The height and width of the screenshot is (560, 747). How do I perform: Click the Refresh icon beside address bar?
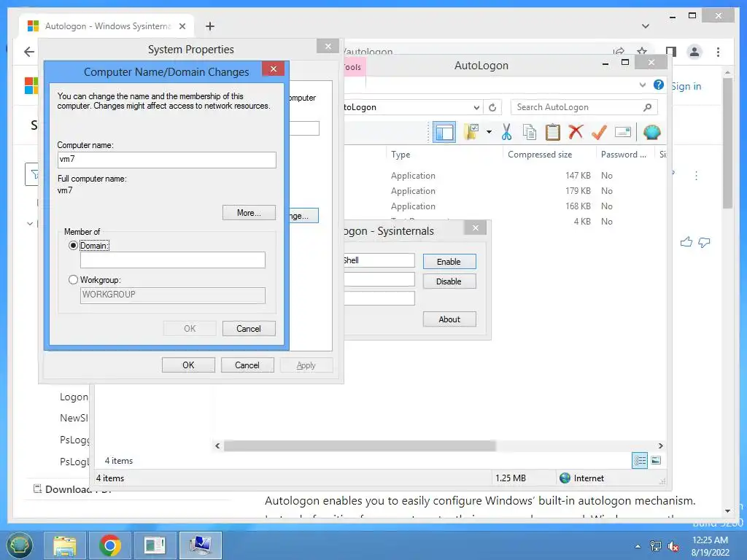tap(492, 108)
